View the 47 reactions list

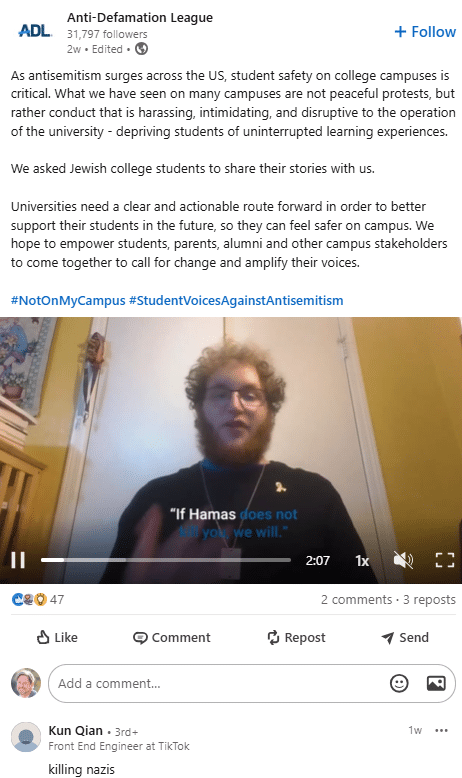pos(38,599)
